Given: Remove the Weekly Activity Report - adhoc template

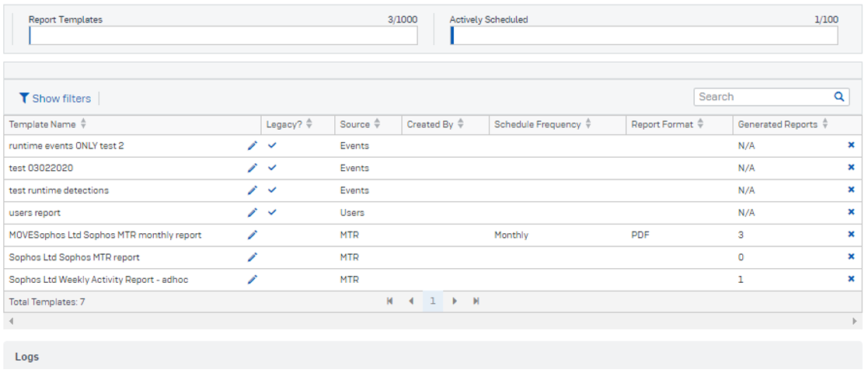Looking at the screenshot, I should coord(851,279).
